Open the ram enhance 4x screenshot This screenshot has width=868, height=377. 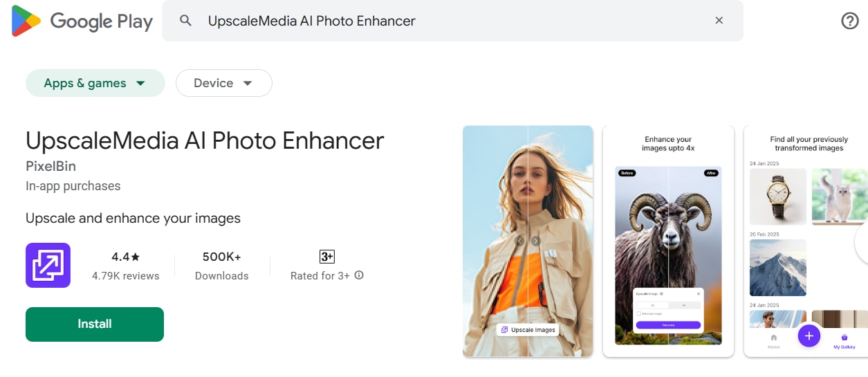667,241
